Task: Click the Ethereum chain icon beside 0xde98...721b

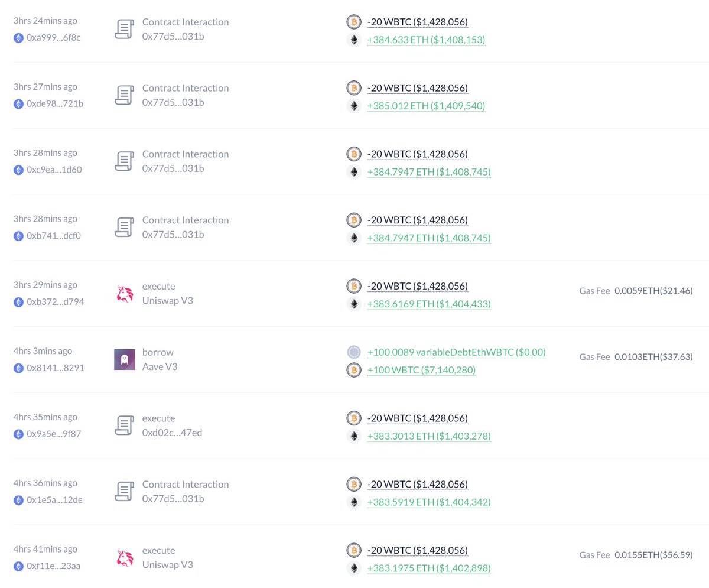Action: [x=19, y=103]
